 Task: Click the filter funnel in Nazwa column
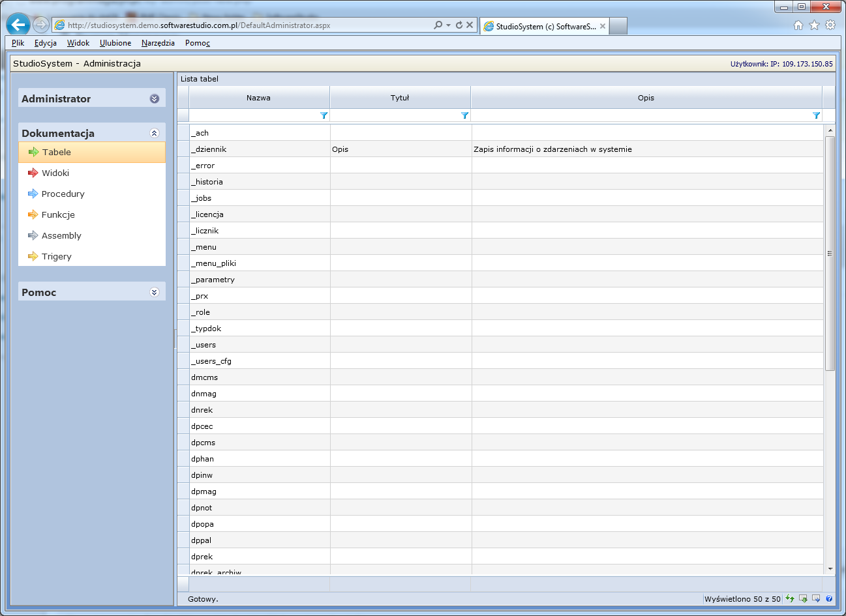[324, 115]
